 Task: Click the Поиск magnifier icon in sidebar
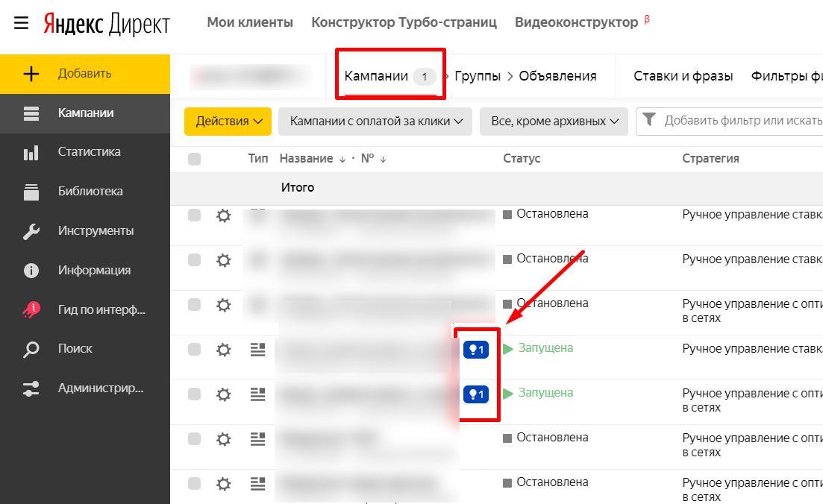31,349
